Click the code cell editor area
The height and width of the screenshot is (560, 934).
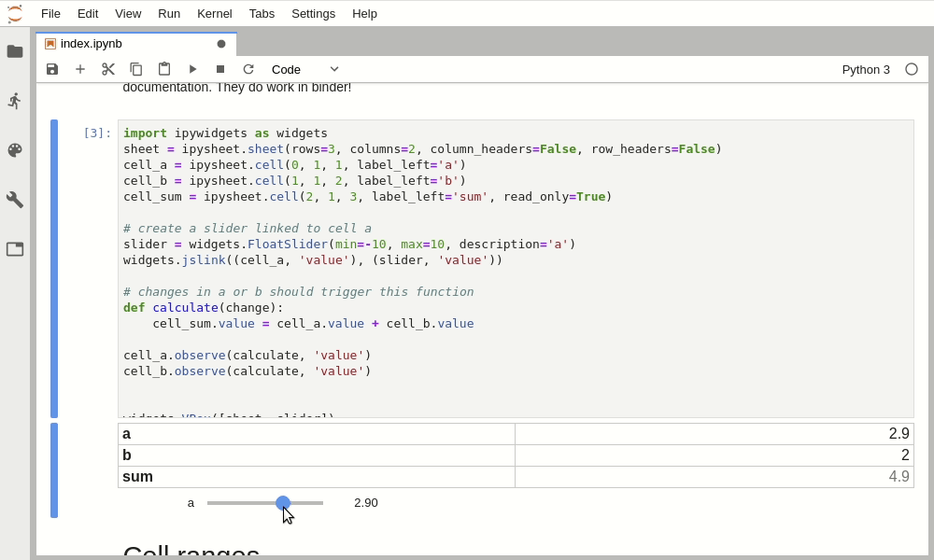516,269
